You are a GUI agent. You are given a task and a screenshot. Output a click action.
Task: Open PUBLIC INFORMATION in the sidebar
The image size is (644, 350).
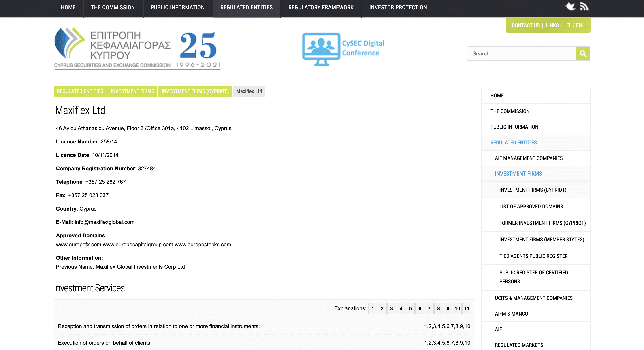tap(536, 127)
